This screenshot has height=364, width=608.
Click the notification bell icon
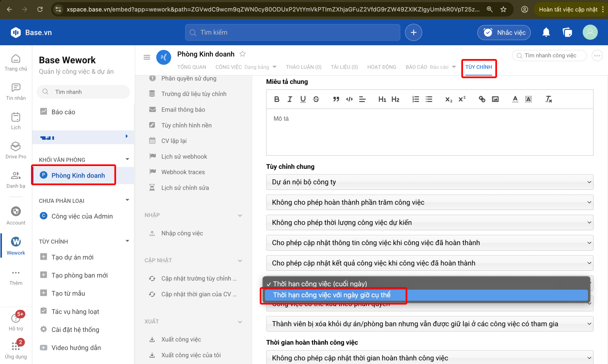click(x=546, y=32)
